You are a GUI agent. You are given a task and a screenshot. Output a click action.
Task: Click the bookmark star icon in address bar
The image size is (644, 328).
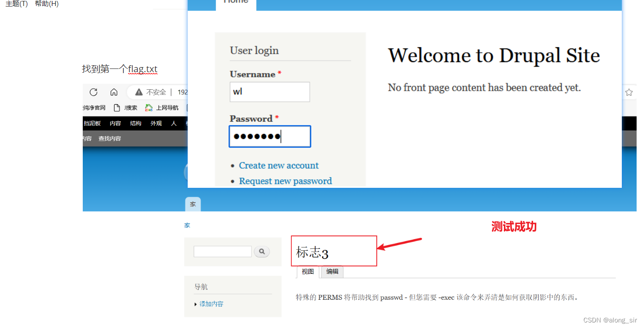[x=629, y=93]
